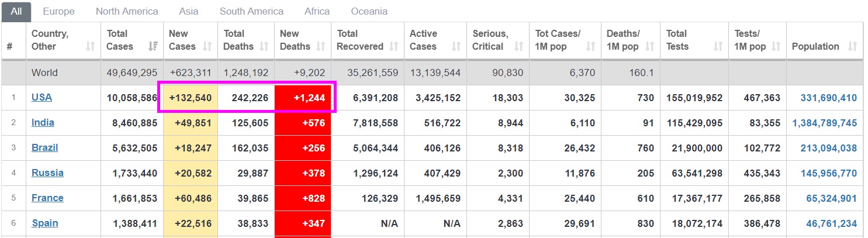868x238 pixels.
Task: Click Tests/1M pop sort icon
Action: pos(777,46)
